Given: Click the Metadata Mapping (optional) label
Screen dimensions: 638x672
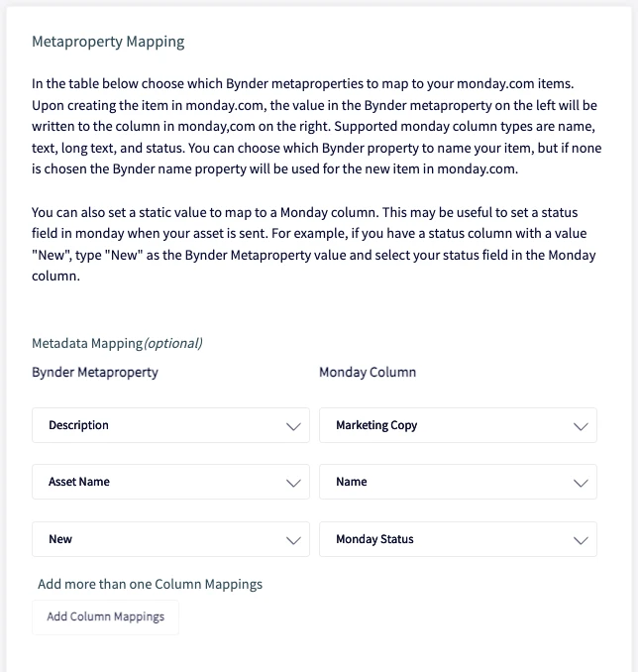Looking at the screenshot, I should (117, 343).
